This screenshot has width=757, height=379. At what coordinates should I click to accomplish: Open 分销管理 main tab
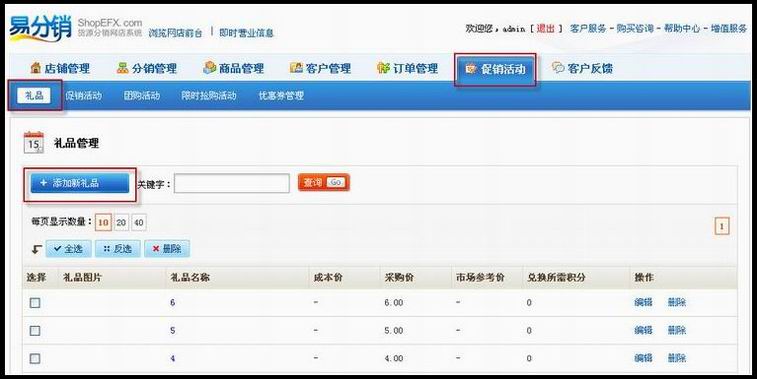[147, 68]
